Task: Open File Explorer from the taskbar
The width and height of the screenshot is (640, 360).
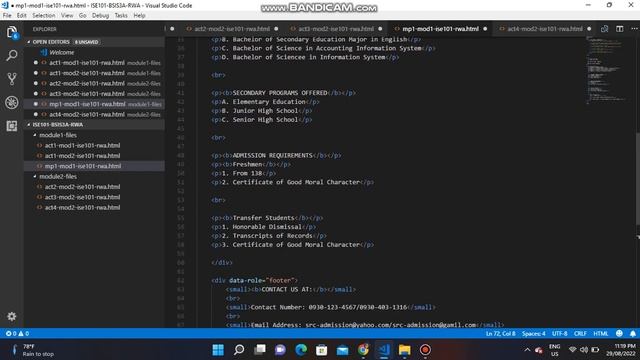Action: [x=404, y=350]
